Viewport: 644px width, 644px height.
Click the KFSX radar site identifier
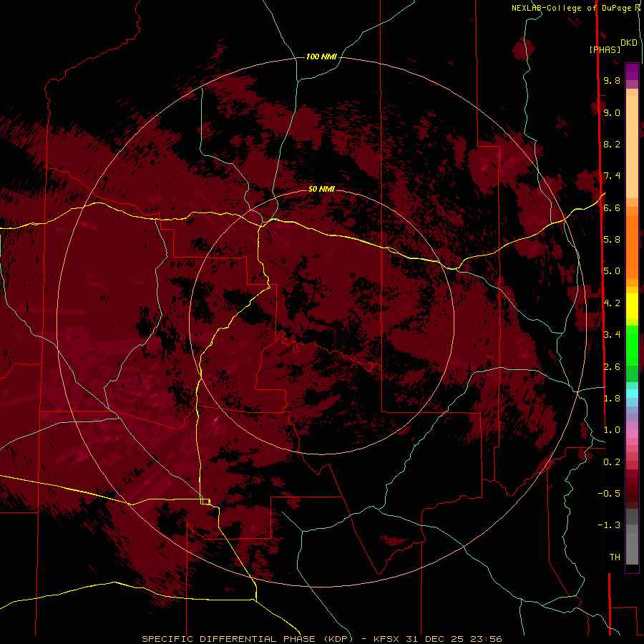tap(387, 639)
